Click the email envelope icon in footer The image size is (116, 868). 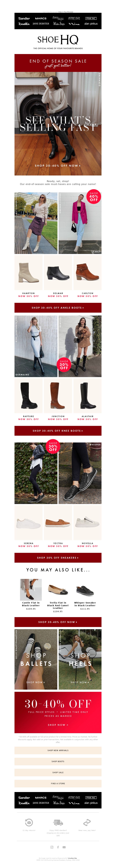[64, 847]
